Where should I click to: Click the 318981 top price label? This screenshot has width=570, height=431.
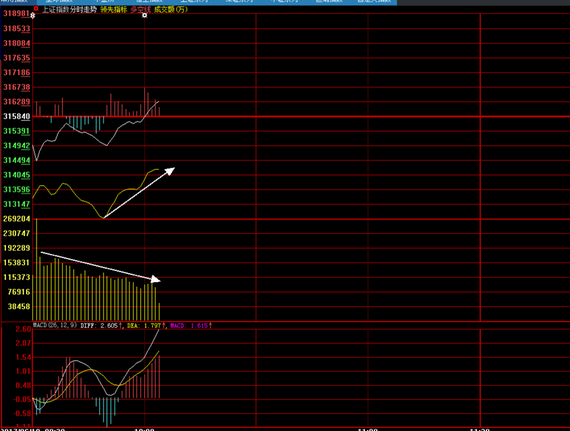17,14
